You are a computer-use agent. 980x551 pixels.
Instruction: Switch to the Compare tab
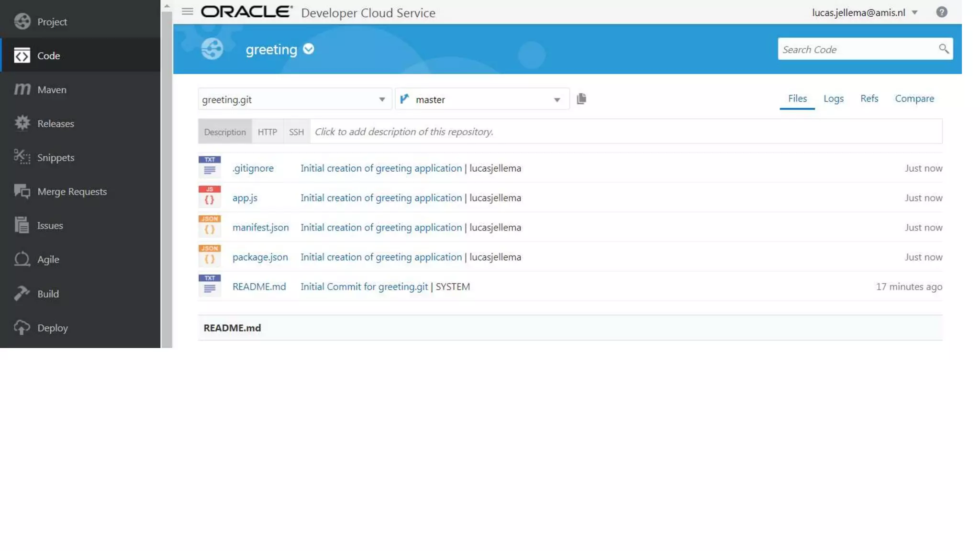(914, 99)
